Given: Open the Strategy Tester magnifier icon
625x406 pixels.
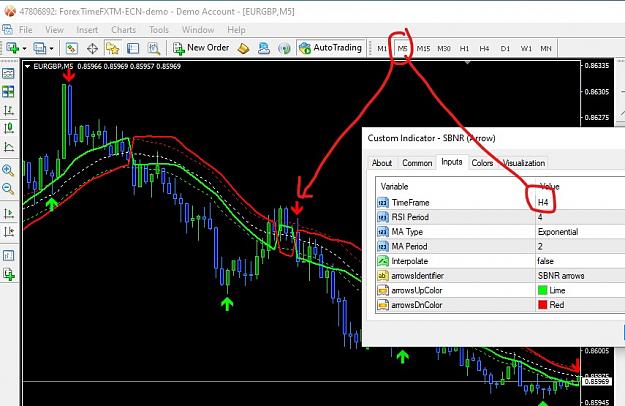Looking at the screenshot, I should click(x=154, y=49).
